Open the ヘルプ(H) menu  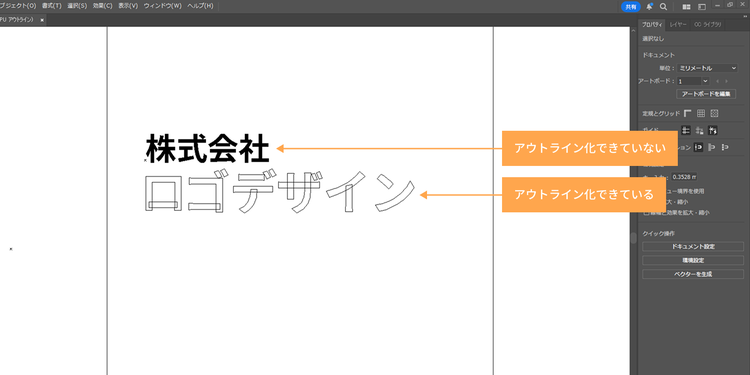pyautogui.click(x=200, y=6)
